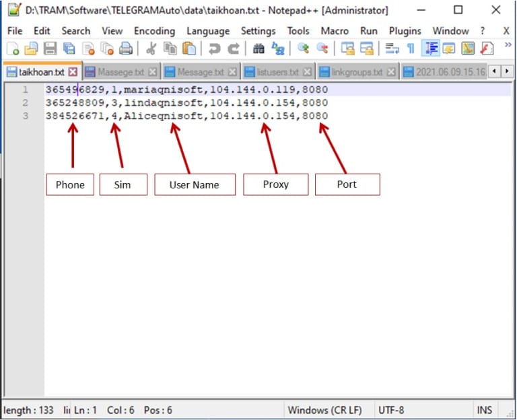517x420 pixels.
Task: Click the Print icon in toolbar
Action: click(125, 48)
